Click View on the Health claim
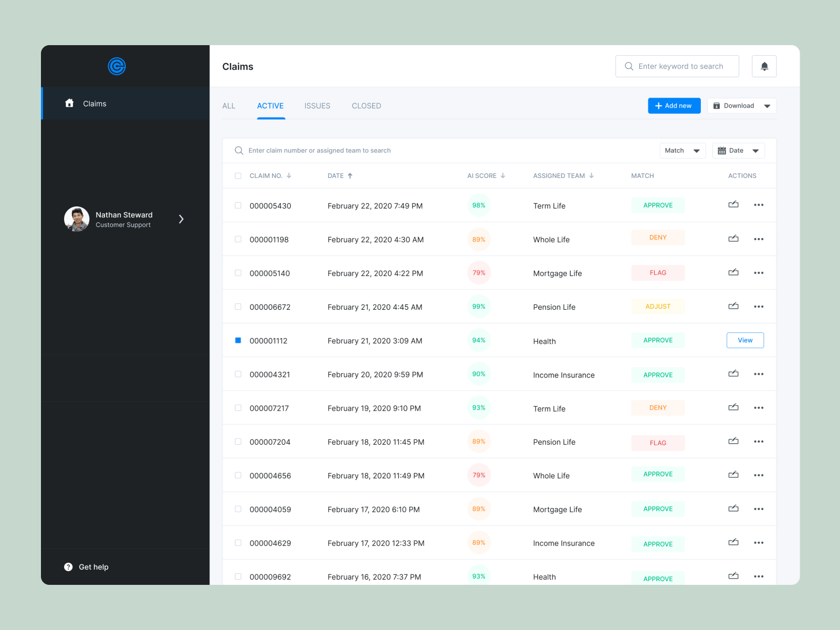840x630 pixels. point(745,340)
